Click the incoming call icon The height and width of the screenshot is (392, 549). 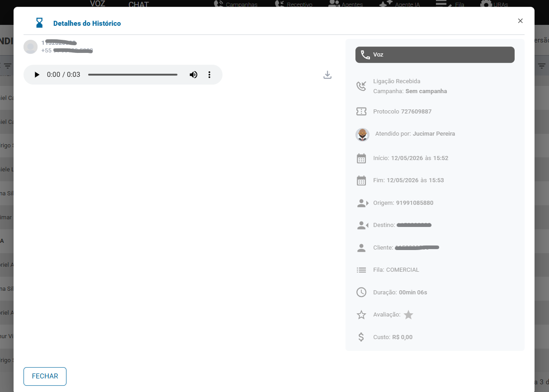coord(361,86)
